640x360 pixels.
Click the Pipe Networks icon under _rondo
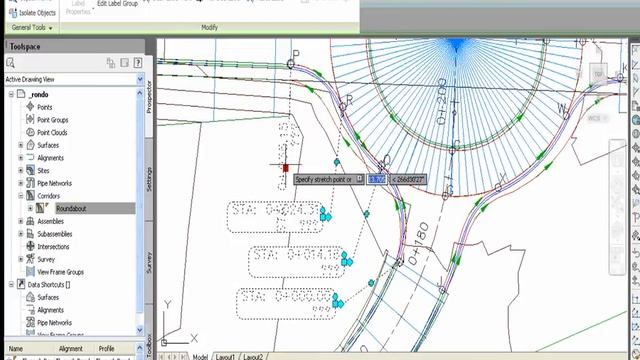(30, 183)
